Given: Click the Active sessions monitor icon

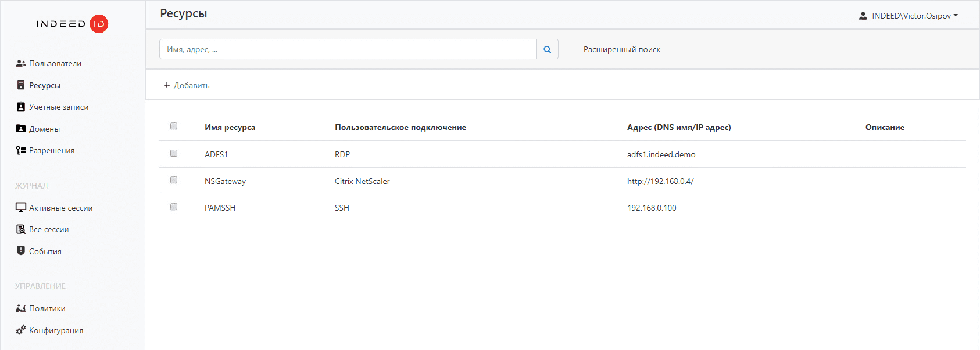Looking at the screenshot, I should (21, 207).
